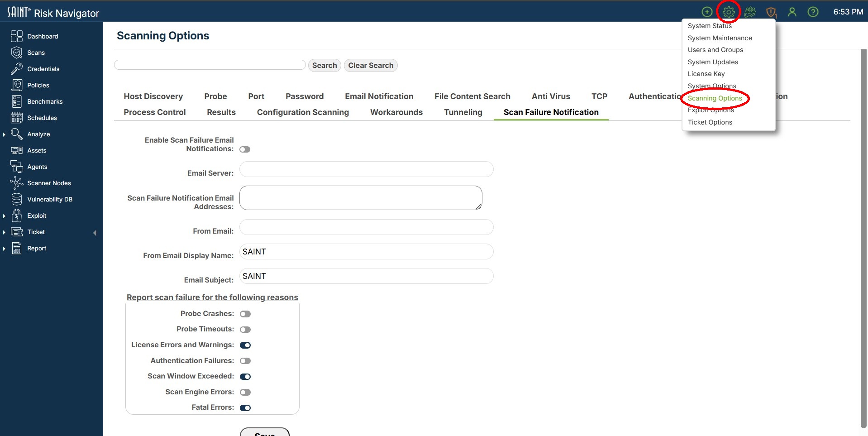Image resolution: width=868 pixels, height=436 pixels.
Task: Click the settings gear icon in the header
Action: pyautogui.click(x=729, y=12)
